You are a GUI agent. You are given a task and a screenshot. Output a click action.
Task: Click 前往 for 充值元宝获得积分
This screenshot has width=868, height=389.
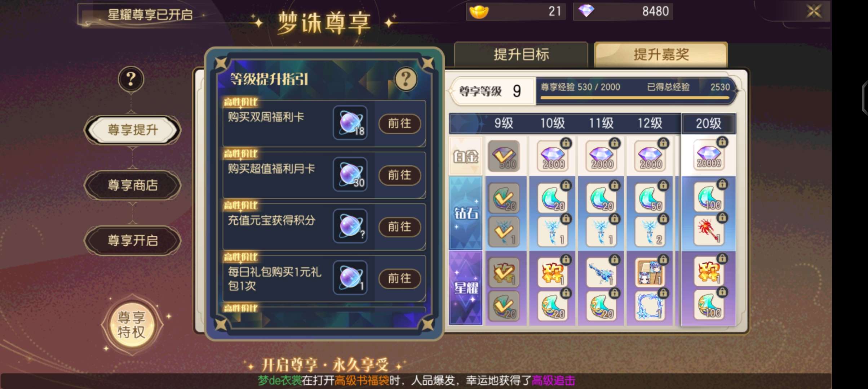pos(399,227)
